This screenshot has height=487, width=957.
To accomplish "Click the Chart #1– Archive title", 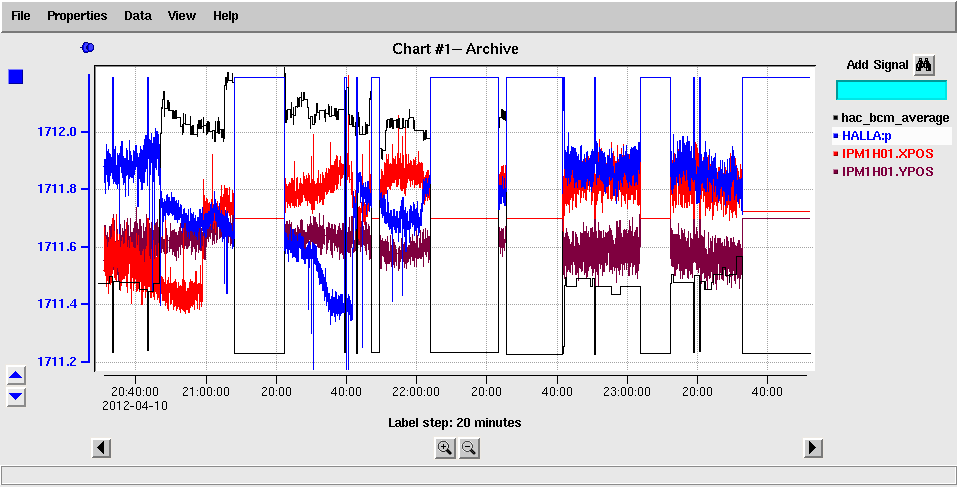I will pyautogui.click(x=455, y=49).
